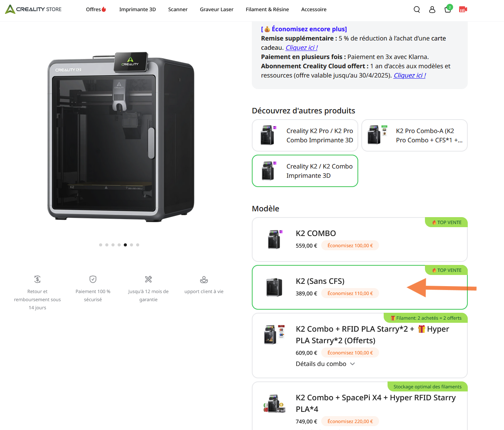Click the gift card Cliquez ici link
Screen dimensions: 504x430
coord(302,48)
